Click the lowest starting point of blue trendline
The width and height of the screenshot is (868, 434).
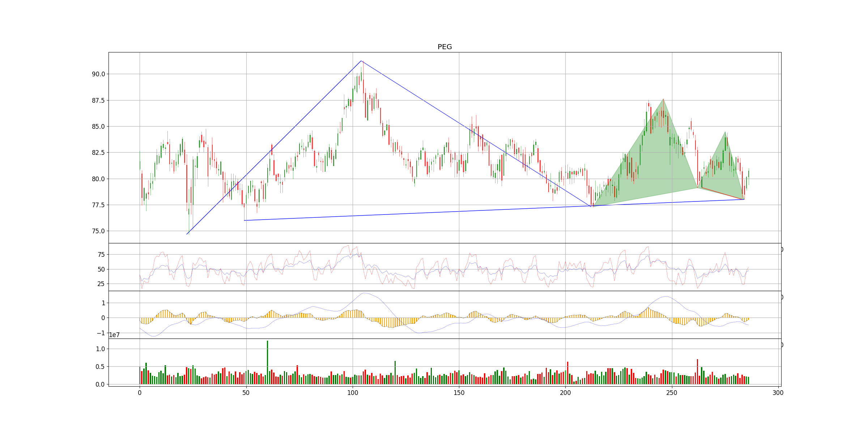click(x=187, y=234)
